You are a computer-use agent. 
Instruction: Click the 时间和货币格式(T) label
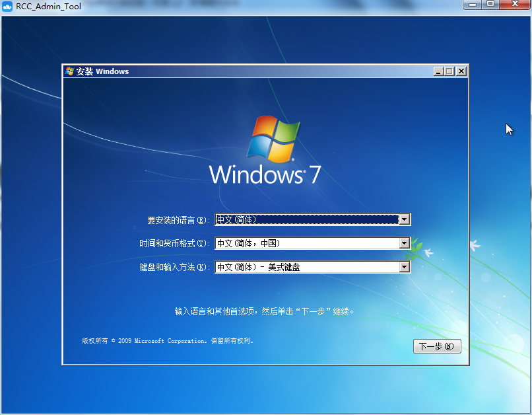174,244
